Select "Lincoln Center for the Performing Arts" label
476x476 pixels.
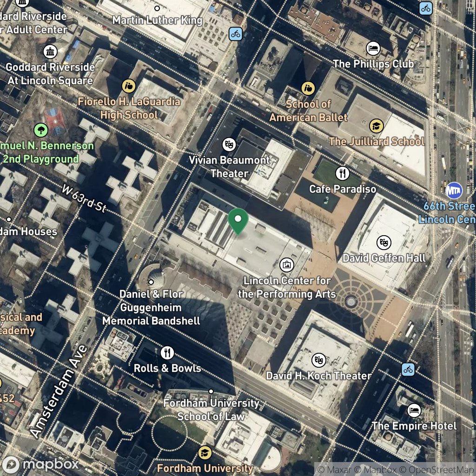point(287,287)
